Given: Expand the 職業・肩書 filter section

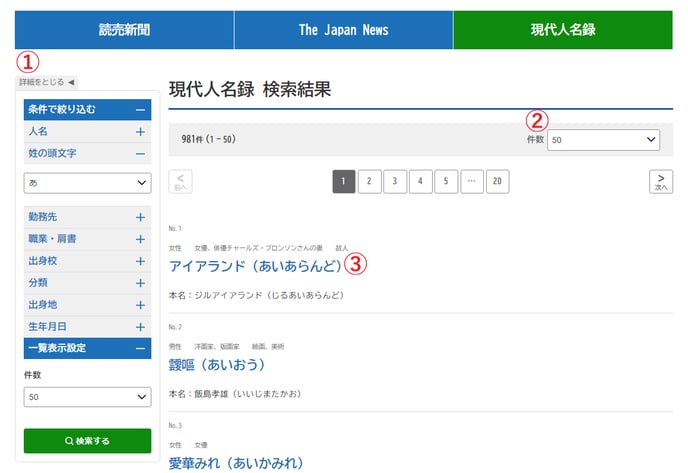Looking at the screenshot, I should (x=140, y=239).
